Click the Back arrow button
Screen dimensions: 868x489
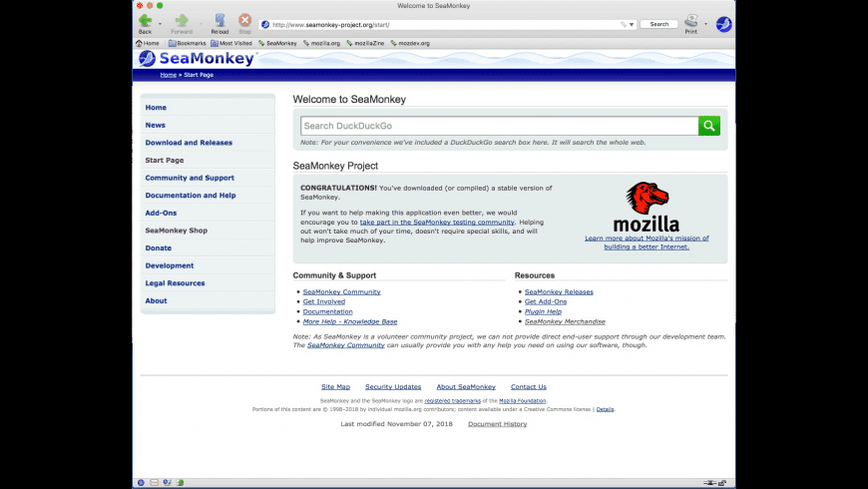[145, 24]
